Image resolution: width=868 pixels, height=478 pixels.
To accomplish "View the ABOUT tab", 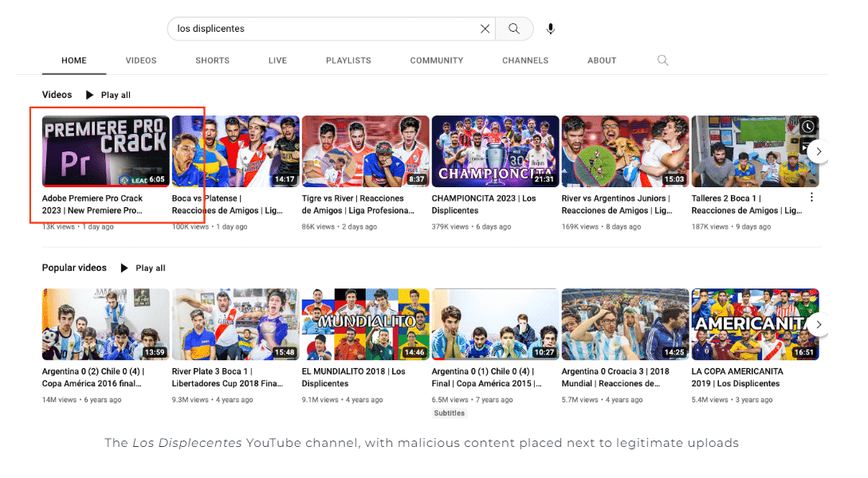I will tap(602, 61).
